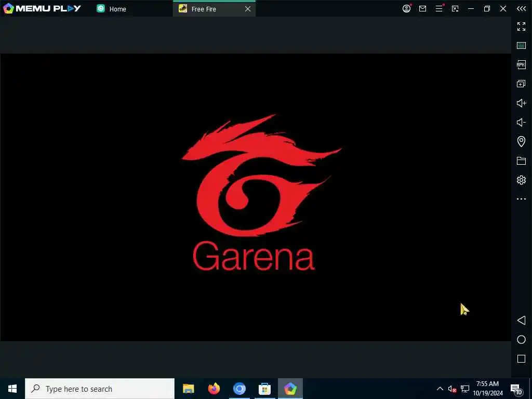Image resolution: width=532 pixels, height=399 pixels.
Task: Tap the Android back button
Action: point(521,320)
